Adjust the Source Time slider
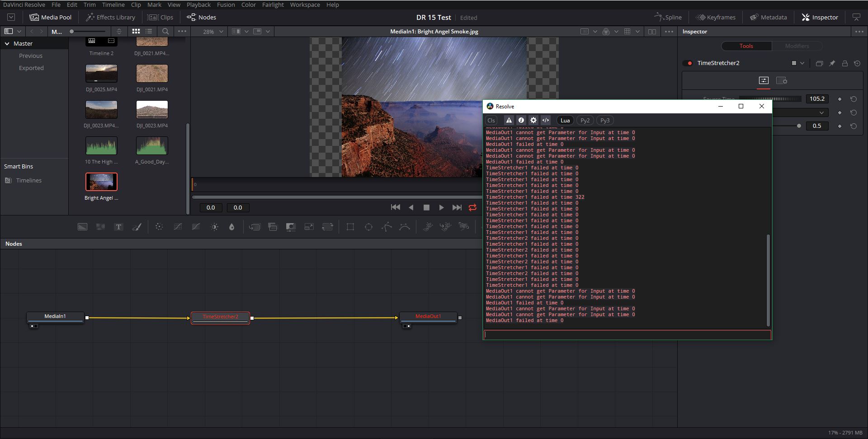This screenshot has height=439, width=868. 770,99
